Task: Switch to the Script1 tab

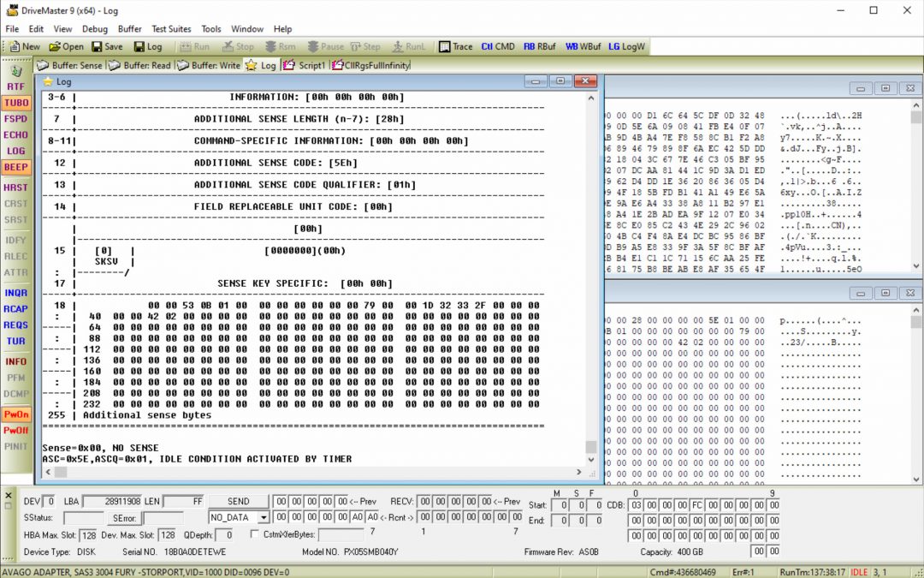Action: [312, 64]
